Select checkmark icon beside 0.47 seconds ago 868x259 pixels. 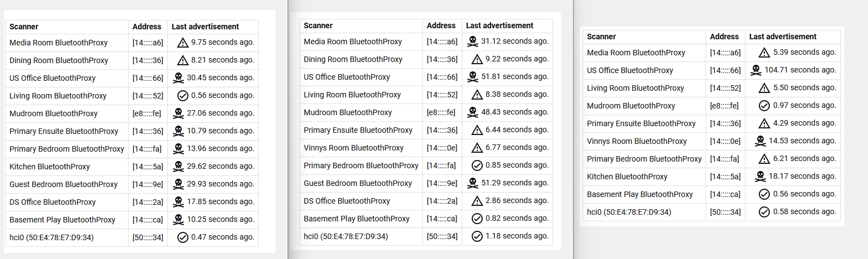[x=183, y=237]
